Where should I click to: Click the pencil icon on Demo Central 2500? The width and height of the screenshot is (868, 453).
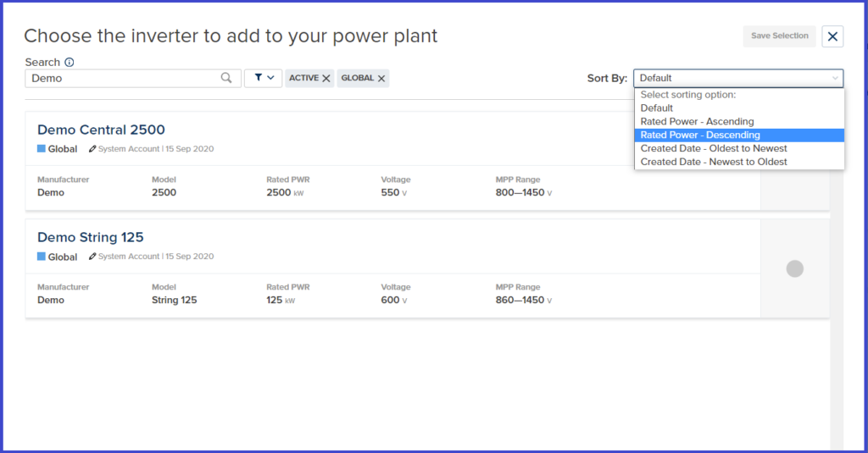pyautogui.click(x=92, y=149)
